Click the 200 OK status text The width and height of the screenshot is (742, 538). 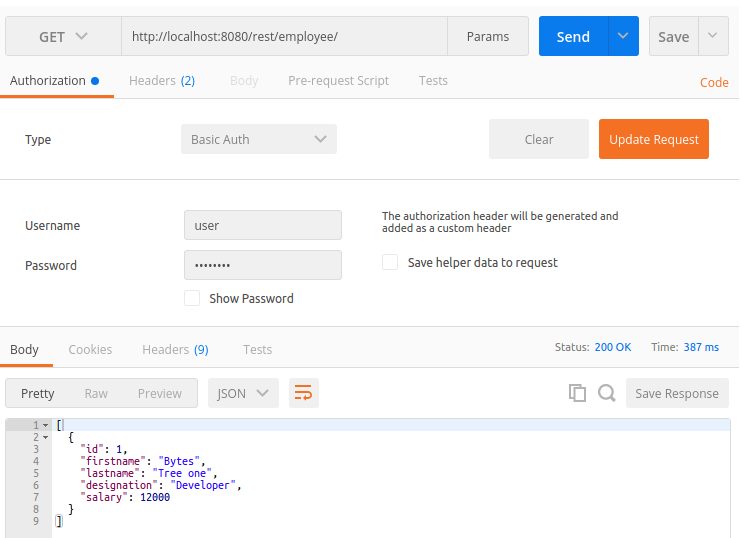coord(613,347)
